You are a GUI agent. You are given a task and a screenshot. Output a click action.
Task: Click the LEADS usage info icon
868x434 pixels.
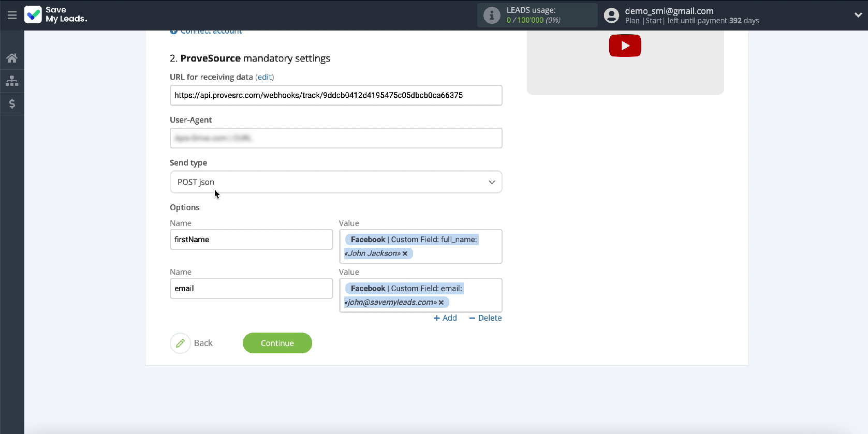pos(492,15)
